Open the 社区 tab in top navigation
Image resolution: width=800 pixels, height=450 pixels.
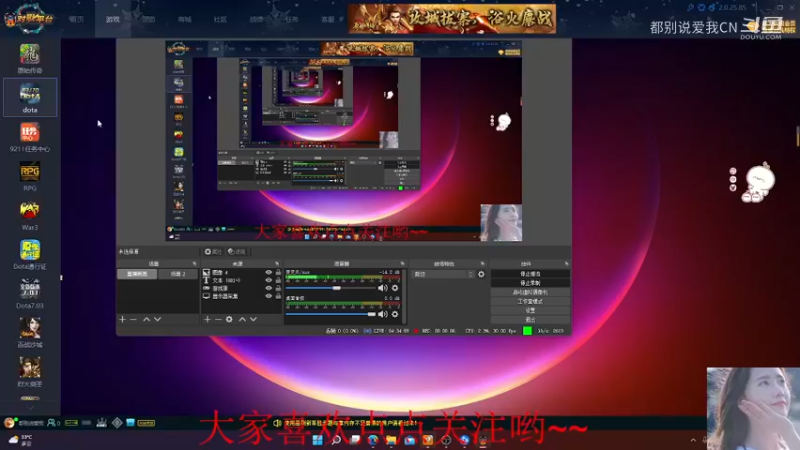pos(220,19)
